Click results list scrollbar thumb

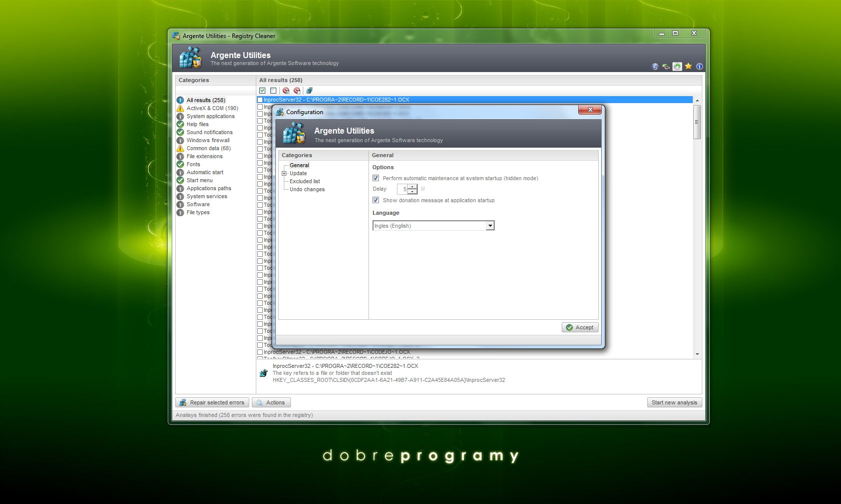[697, 122]
